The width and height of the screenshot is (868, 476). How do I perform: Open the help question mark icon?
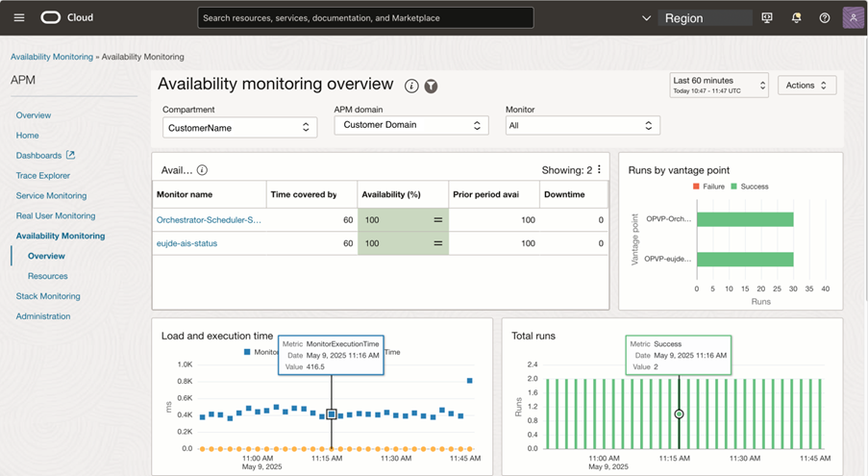[x=825, y=17]
